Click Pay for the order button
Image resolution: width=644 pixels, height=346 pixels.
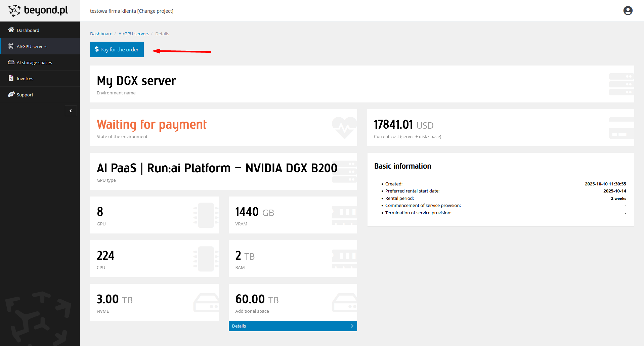point(117,49)
